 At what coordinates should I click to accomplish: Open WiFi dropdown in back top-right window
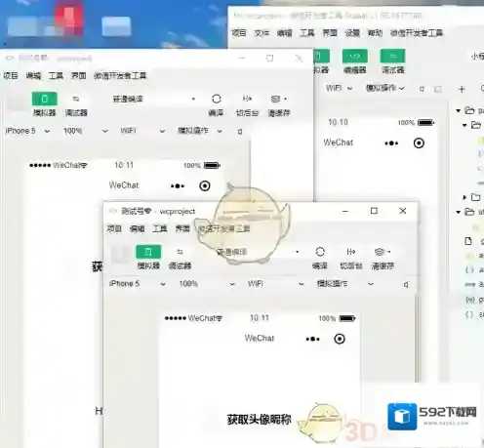pyautogui.click(x=340, y=88)
